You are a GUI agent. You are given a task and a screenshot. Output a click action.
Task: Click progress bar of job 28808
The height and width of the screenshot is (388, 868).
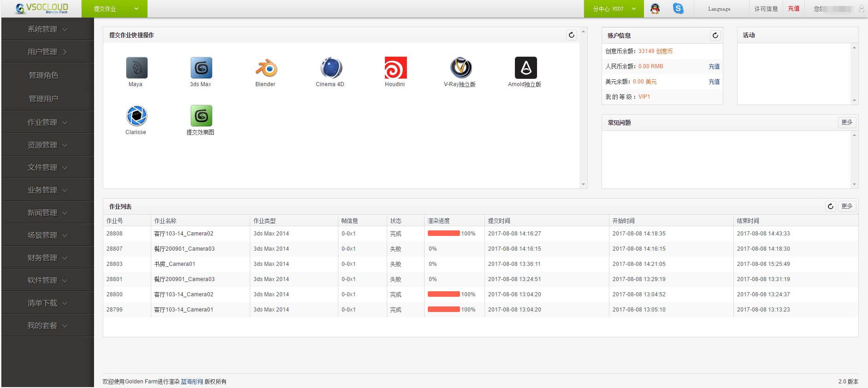[443, 233]
